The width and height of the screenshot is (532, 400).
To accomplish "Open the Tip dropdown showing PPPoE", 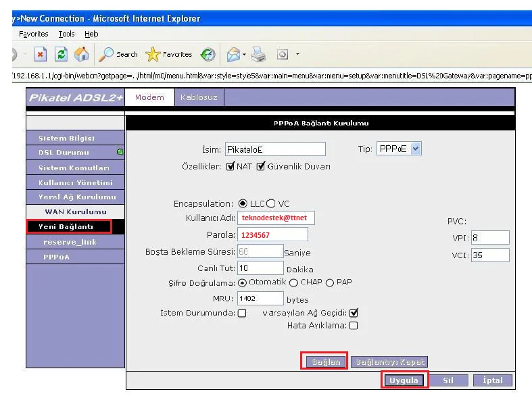I will (398, 149).
